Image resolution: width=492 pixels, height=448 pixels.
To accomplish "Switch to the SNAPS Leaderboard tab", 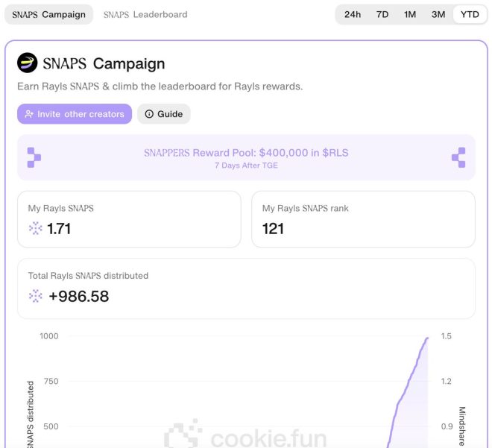I will point(145,14).
